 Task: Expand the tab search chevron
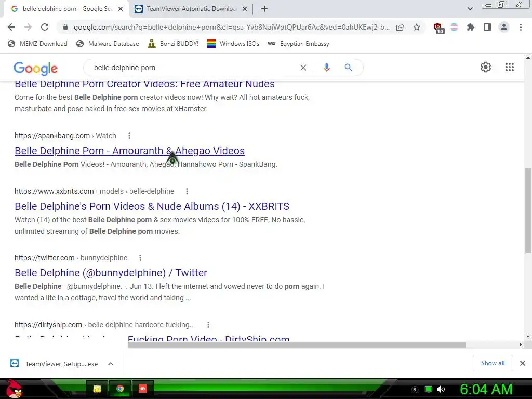click(x=470, y=9)
